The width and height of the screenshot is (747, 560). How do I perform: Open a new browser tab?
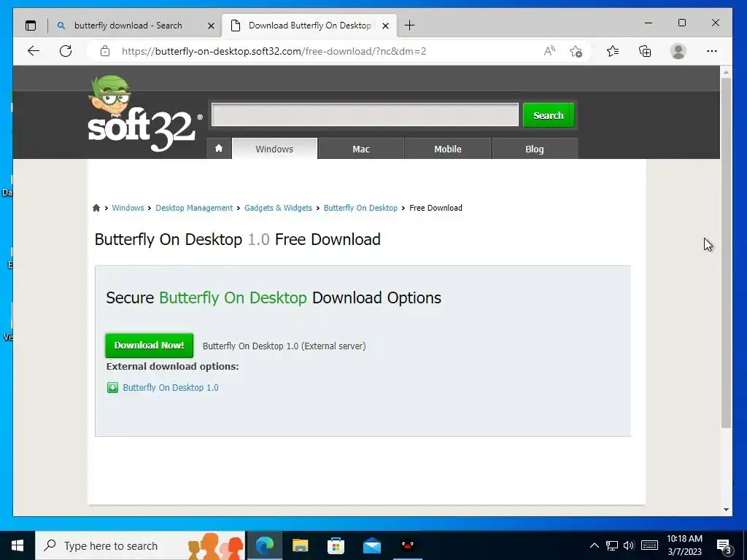click(409, 26)
